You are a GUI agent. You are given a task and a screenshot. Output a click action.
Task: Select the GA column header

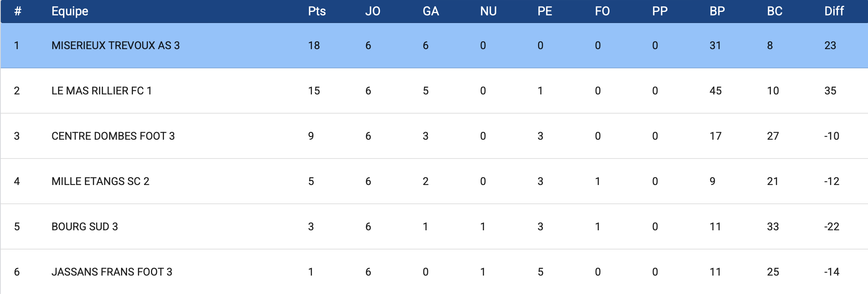(x=431, y=11)
